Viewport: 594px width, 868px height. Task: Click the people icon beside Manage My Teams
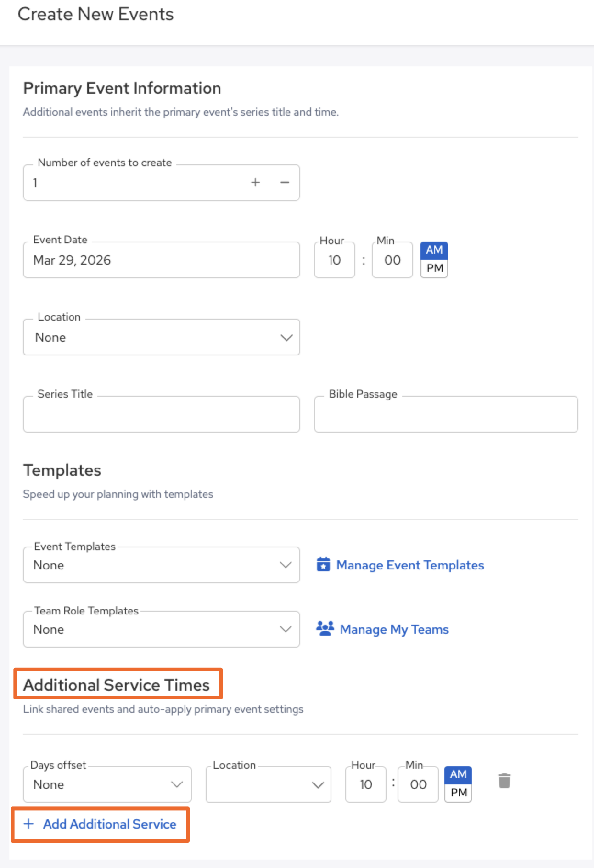(x=325, y=628)
